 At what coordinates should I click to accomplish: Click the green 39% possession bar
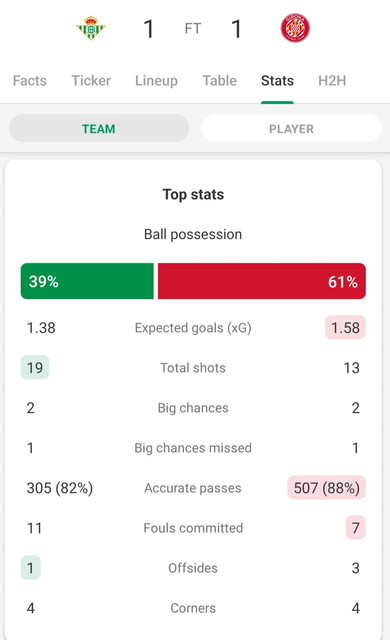coord(87,281)
